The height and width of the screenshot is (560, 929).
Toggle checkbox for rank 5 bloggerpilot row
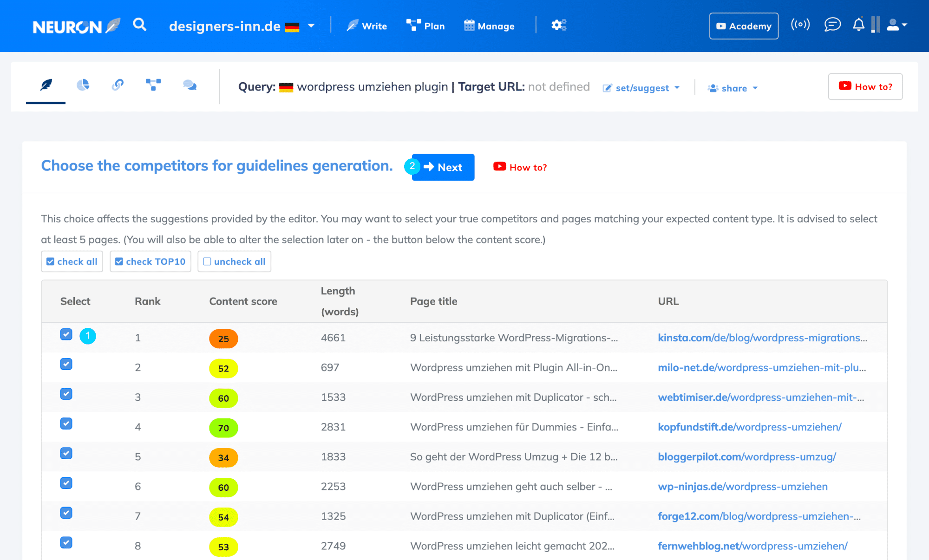66,453
